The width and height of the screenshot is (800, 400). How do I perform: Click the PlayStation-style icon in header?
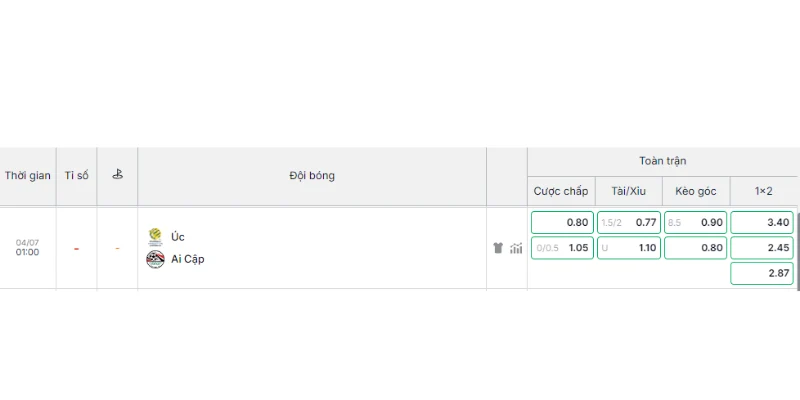(x=117, y=174)
